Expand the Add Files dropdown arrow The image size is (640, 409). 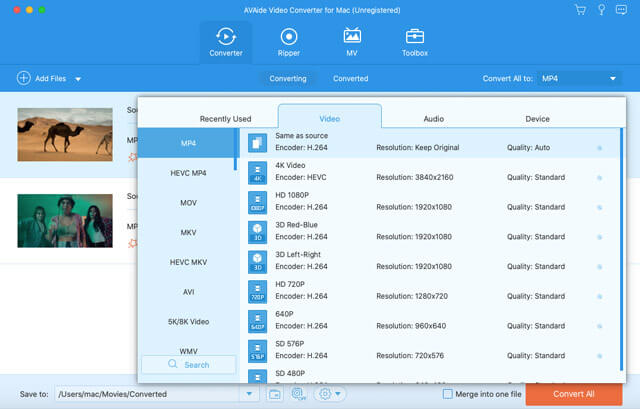(x=78, y=79)
